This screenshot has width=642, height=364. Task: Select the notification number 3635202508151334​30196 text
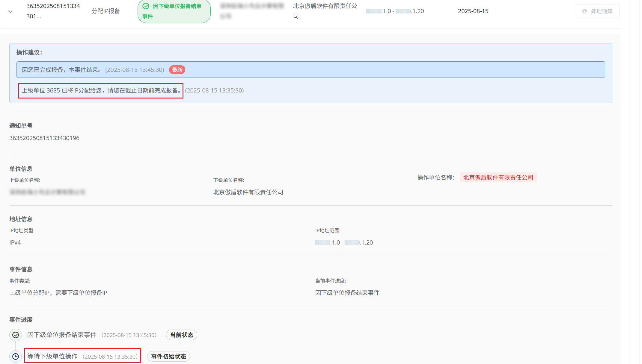(44, 138)
